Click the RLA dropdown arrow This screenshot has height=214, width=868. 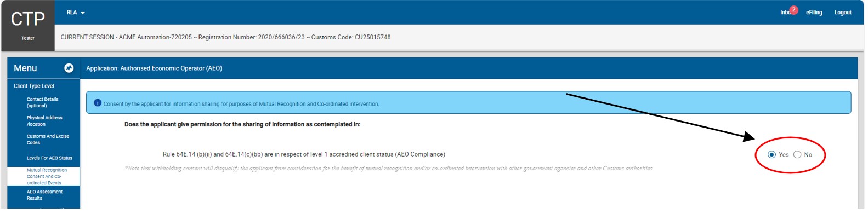[83, 13]
